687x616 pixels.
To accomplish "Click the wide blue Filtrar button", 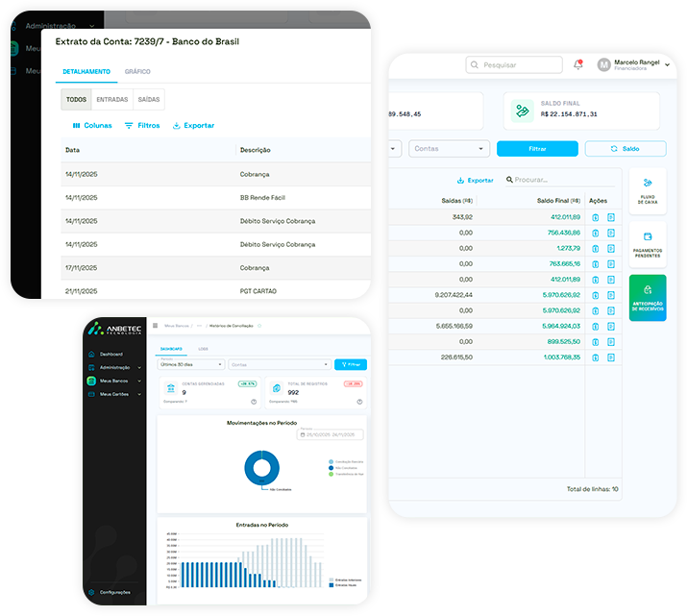I will point(537,149).
